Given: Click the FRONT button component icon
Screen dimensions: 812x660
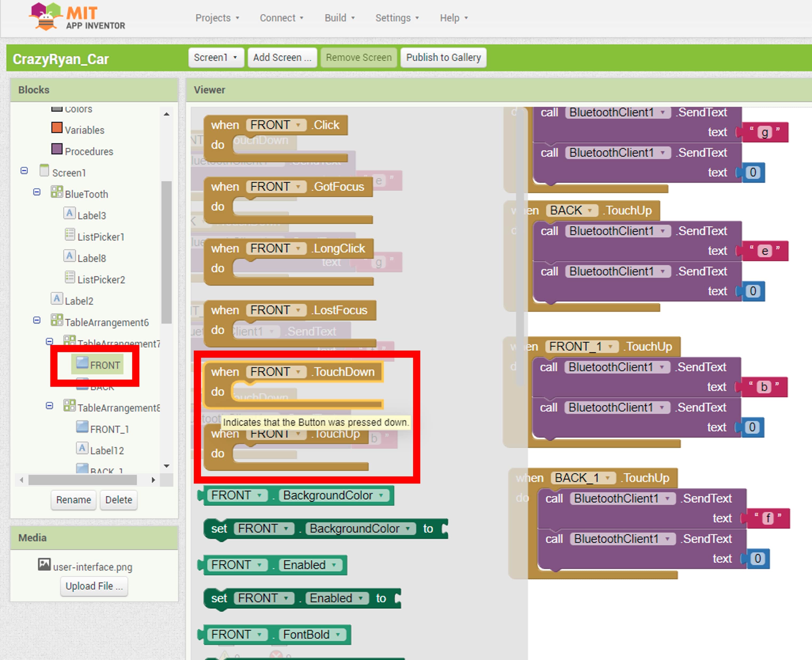Looking at the screenshot, I should (x=82, y=362).
